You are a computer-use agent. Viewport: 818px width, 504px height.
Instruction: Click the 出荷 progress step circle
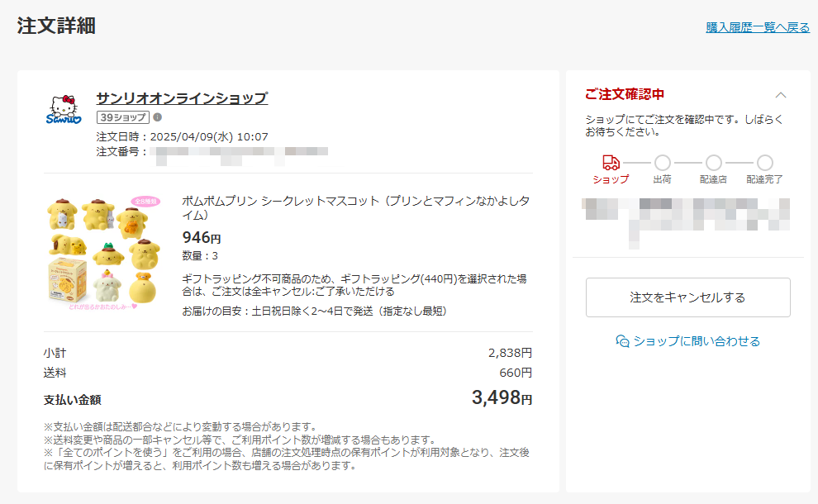pyautogui.click(x=662, y=163)
